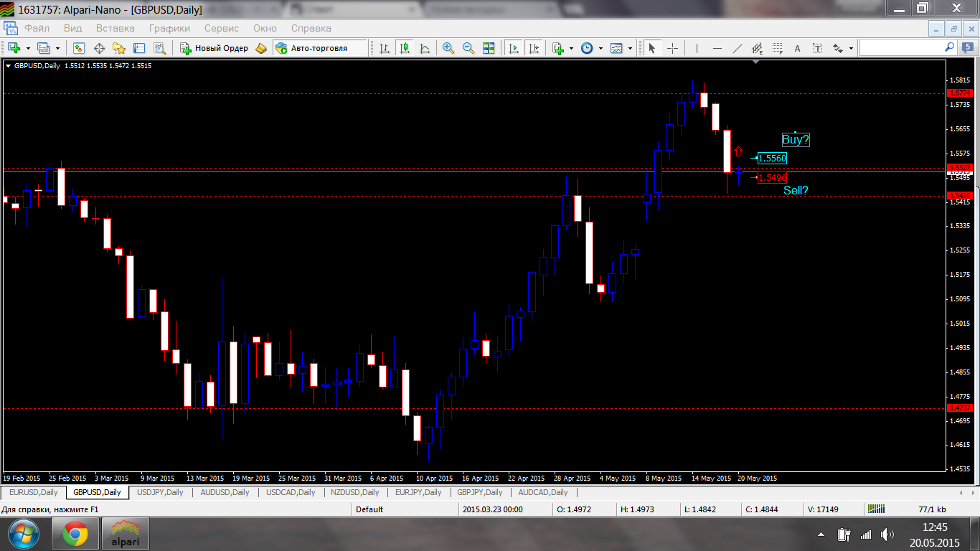Open the Data Window crosshair icon

(x=99, y=48)
